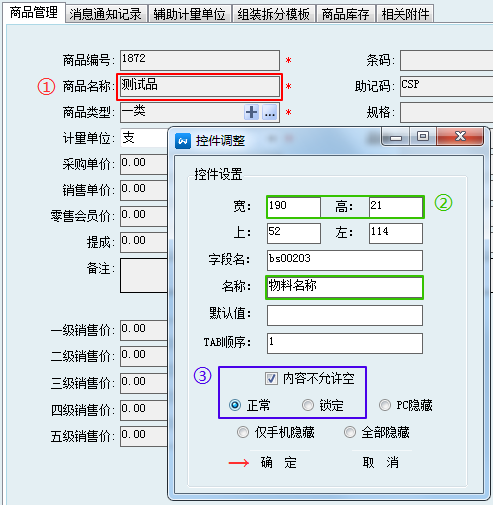Click the 取消 button
493x505 pixels.
380,462
